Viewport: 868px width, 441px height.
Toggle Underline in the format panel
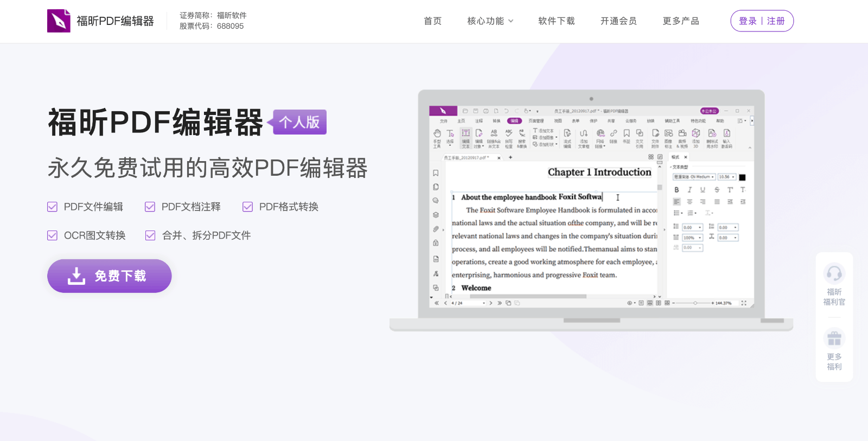pyautogui.click(x=703, y=190)
